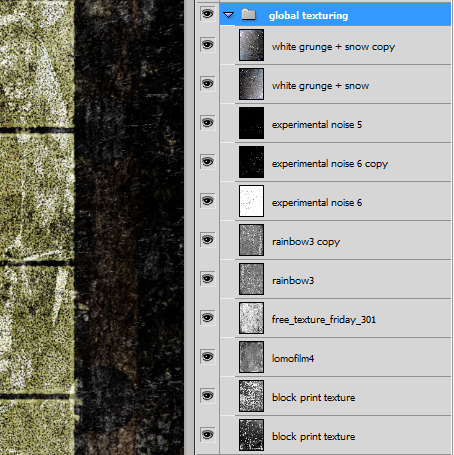Screen dimensions: 454x455
Task: Toggle eye for experimental noise 6 copy
Action: [x=208, y=162]
